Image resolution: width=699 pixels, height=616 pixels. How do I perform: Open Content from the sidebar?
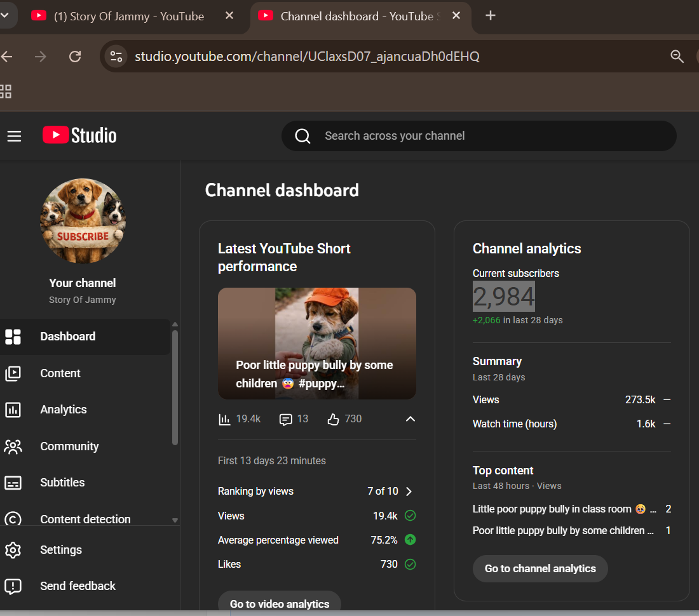pyautogui.click(x=60, y=373)
